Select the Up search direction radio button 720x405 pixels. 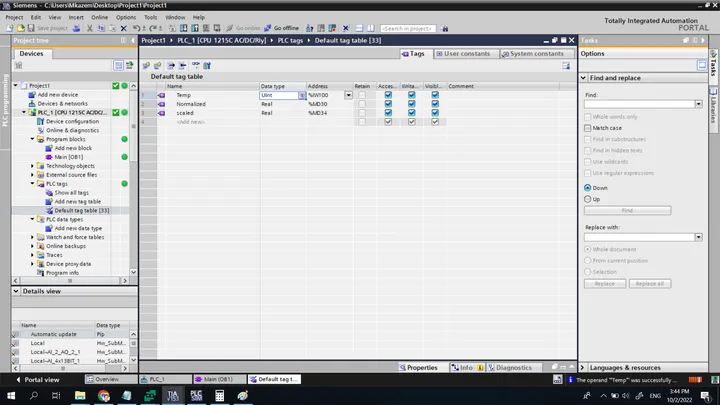[x=587, y=199]
